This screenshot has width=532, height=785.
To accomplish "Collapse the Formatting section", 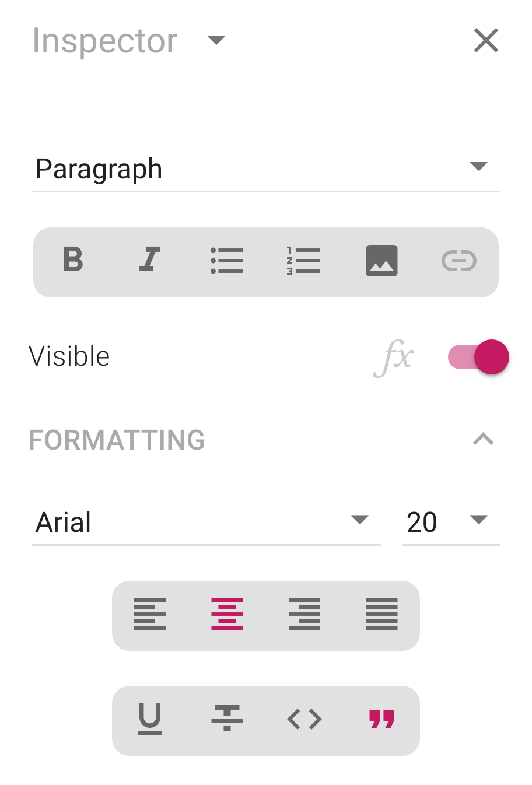I will pos(484,439).
